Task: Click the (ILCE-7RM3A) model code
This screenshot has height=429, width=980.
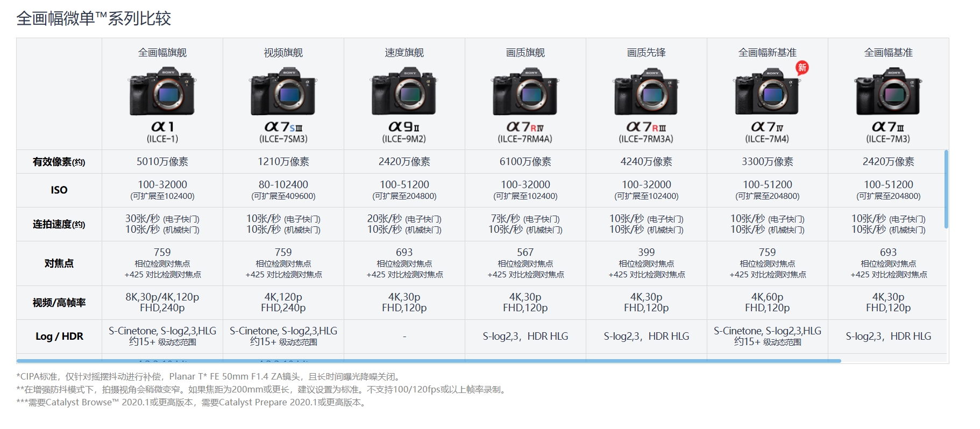Action: tap(646, 139)
